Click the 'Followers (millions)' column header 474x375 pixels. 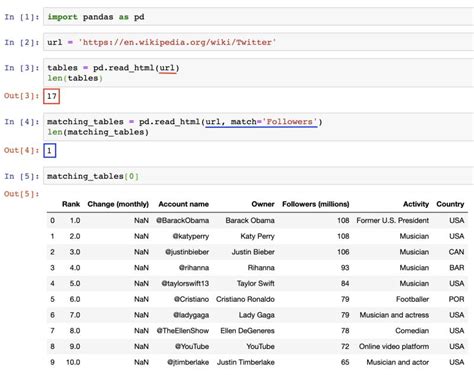point(316,204)
